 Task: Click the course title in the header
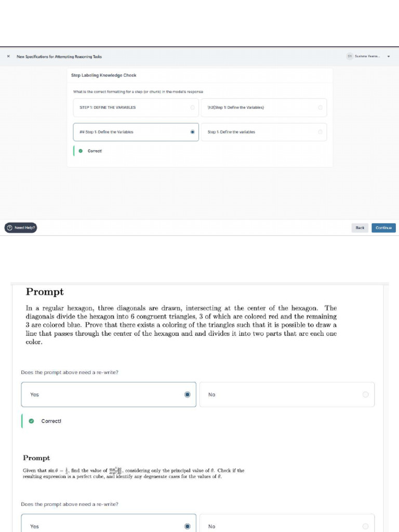[x=59, y=57]
